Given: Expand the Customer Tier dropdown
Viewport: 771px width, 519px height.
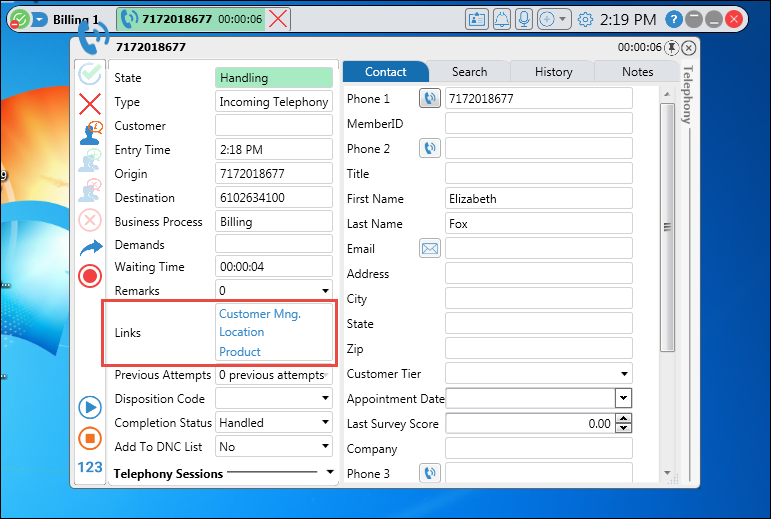Looking at the screenshot, I should point(624,374).
